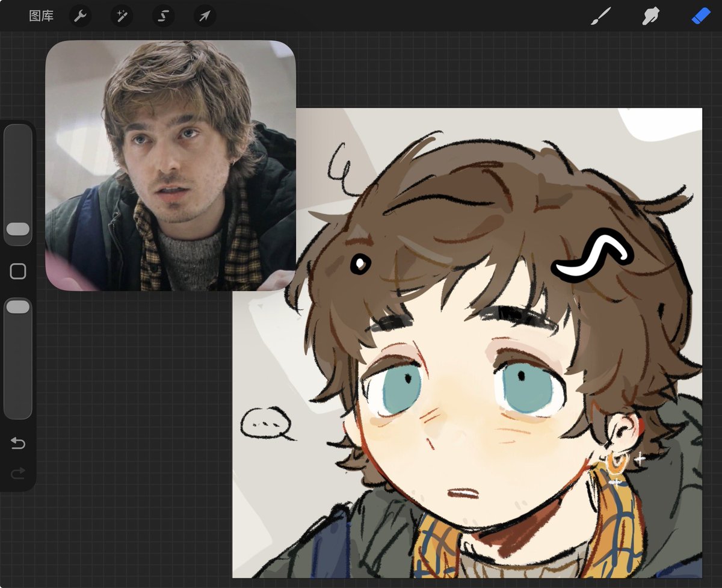Select the Smudge finger tool
The height and width of the screenshot is (588, 722).
coord(650,16)
